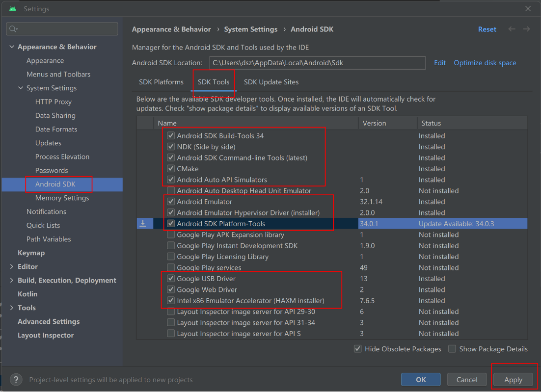Click the help question mark icon
The height and width of the screenshot is (392, 541).
click(16, 380)
